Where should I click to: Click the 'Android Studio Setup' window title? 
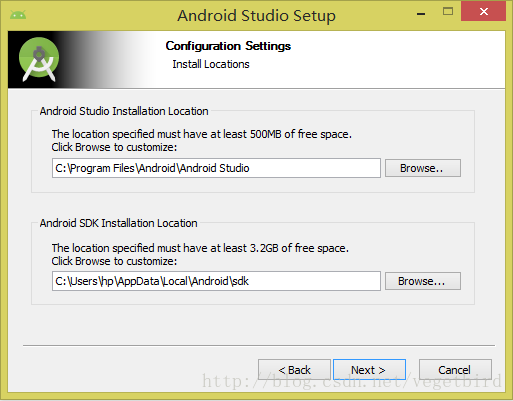point(256,16)
